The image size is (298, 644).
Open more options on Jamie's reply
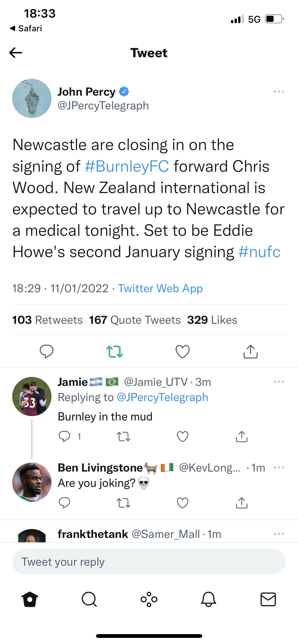(x=279, y=382)
